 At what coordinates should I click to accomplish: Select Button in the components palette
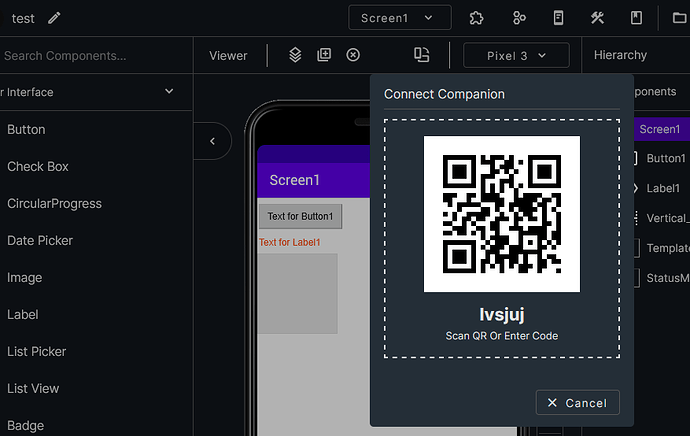(26, 129)
